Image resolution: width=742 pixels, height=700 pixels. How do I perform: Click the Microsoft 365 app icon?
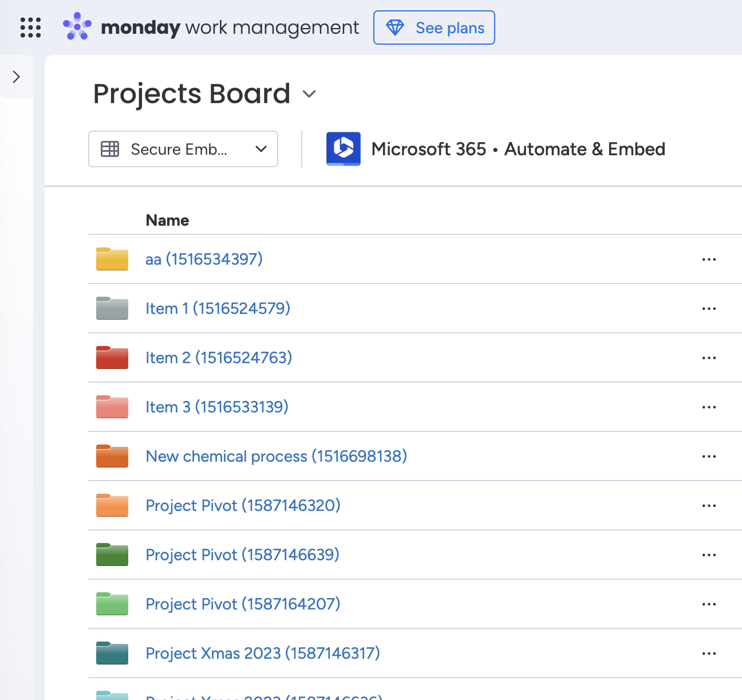click(x=343, y=149)
